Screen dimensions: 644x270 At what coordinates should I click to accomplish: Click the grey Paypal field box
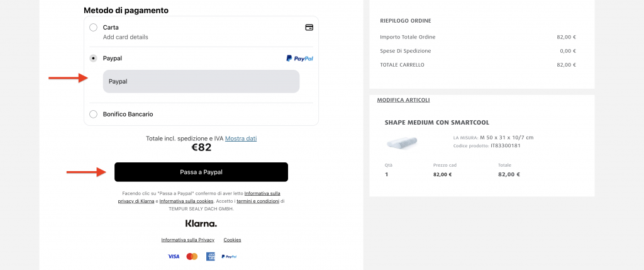pyautogui.click(x=201, y=81)
